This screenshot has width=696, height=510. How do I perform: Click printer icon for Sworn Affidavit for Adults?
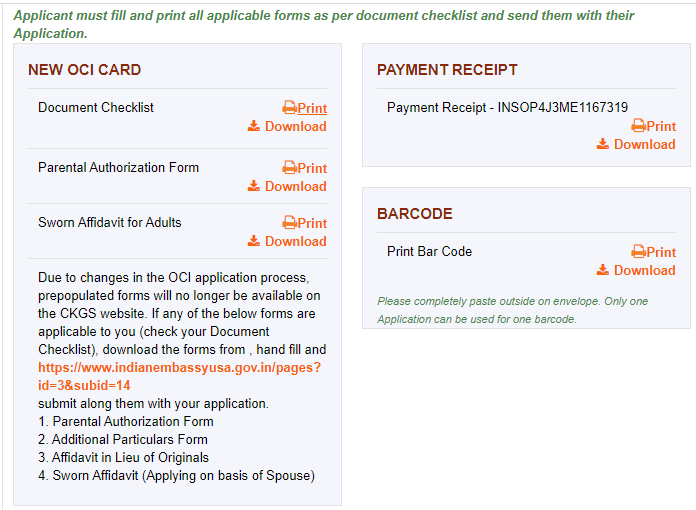click(x=289, y=222)
